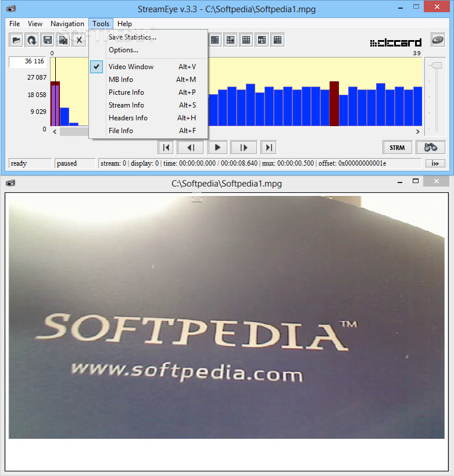
Task: Close the Tools menu via its header
Action: 101,24
